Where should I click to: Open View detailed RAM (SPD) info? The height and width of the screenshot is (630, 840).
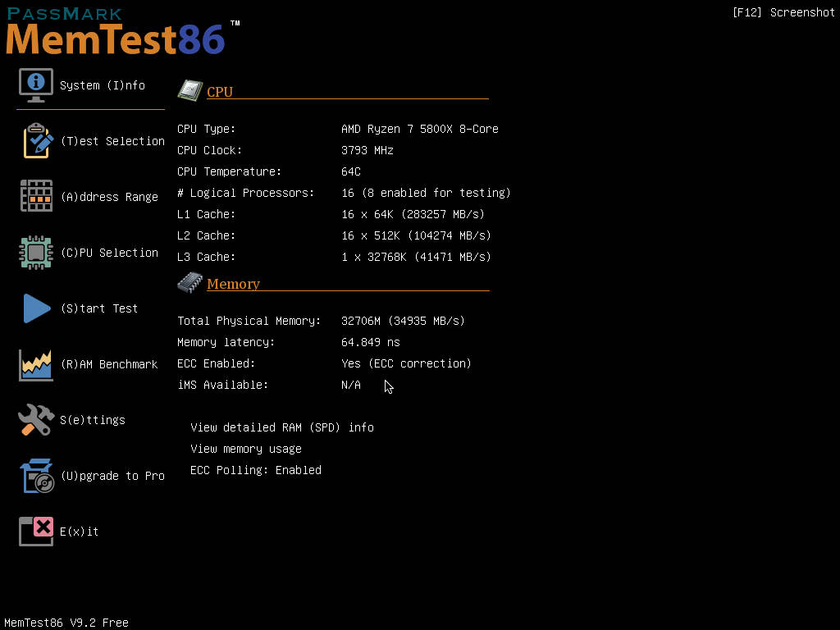pos(282,427)
